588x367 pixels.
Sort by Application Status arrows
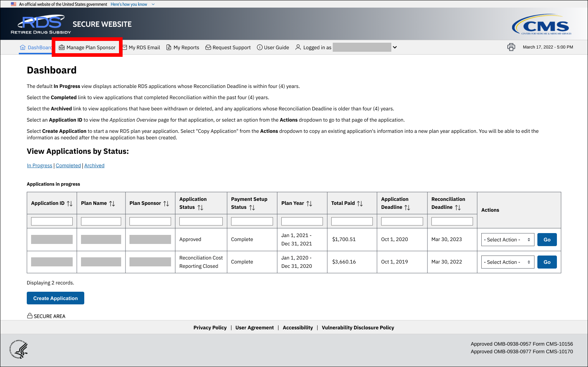200,207
